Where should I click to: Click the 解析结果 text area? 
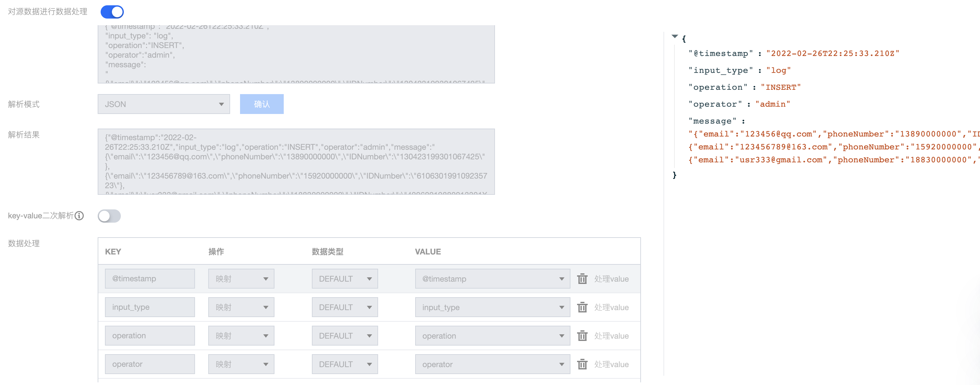pyautogui.click(x=296, y=161)
